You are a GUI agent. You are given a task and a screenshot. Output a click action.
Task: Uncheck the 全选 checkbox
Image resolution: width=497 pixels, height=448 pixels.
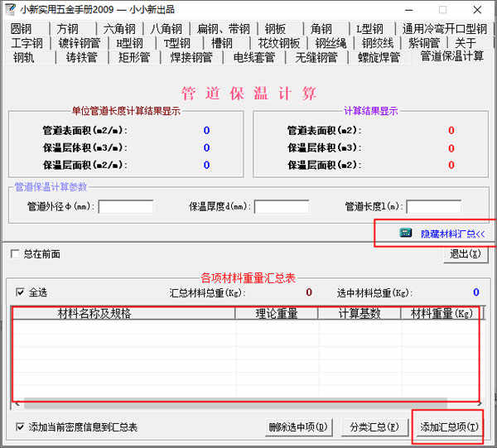pyautogui.click(x=20, y=292)
